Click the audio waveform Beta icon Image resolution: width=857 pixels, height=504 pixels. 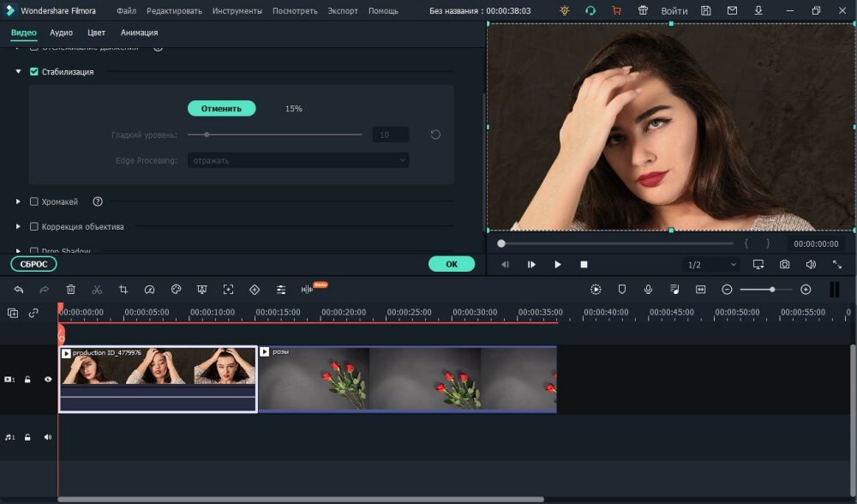point(307,289)
